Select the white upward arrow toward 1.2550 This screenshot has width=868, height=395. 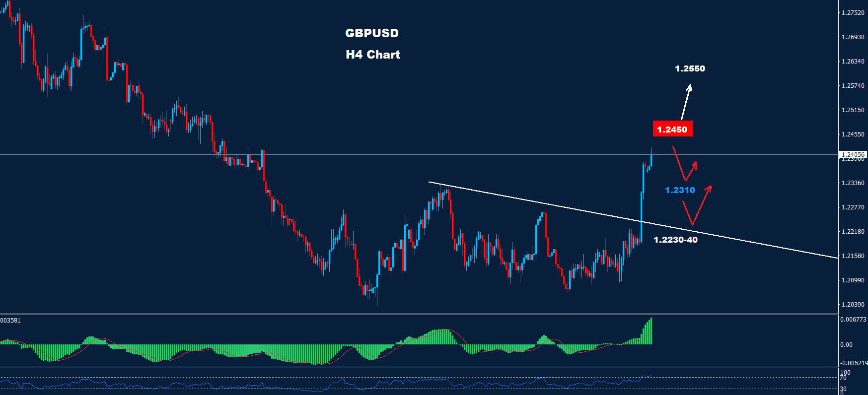pyautogui.click(x=686, y=101)
